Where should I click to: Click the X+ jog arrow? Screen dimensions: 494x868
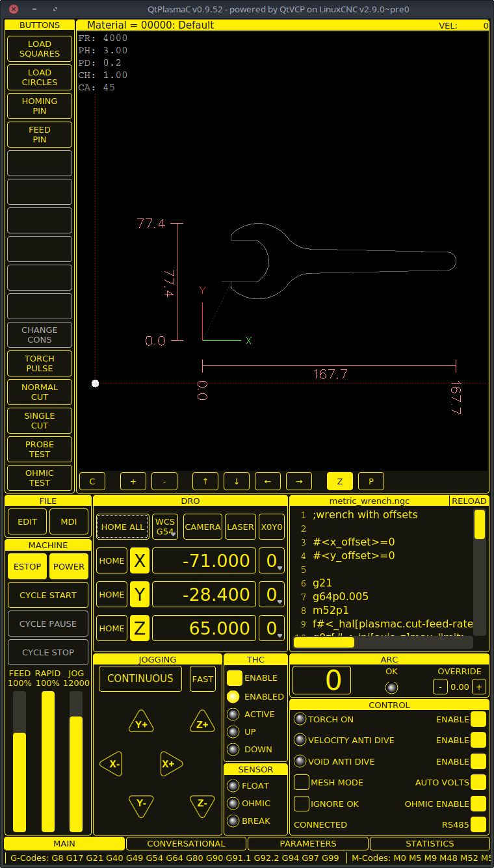(x=172, y=764)
